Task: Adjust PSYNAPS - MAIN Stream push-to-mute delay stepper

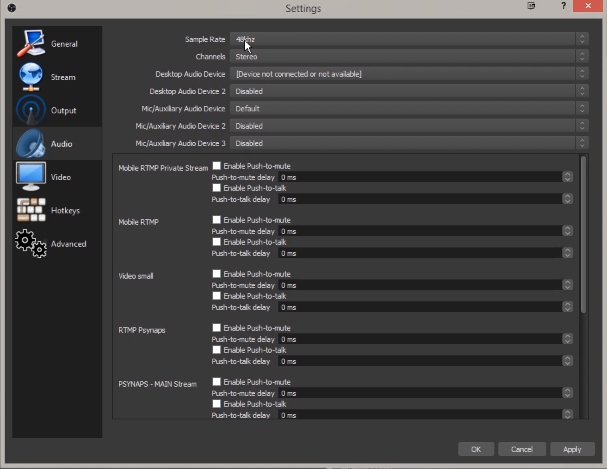Action: point(568,393)
